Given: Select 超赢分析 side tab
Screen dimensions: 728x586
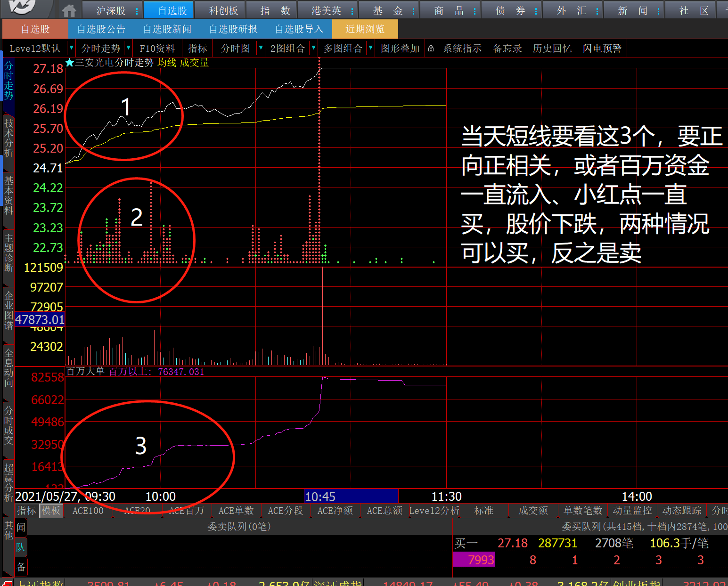Looking at the screenshot, I should [8, 482].
